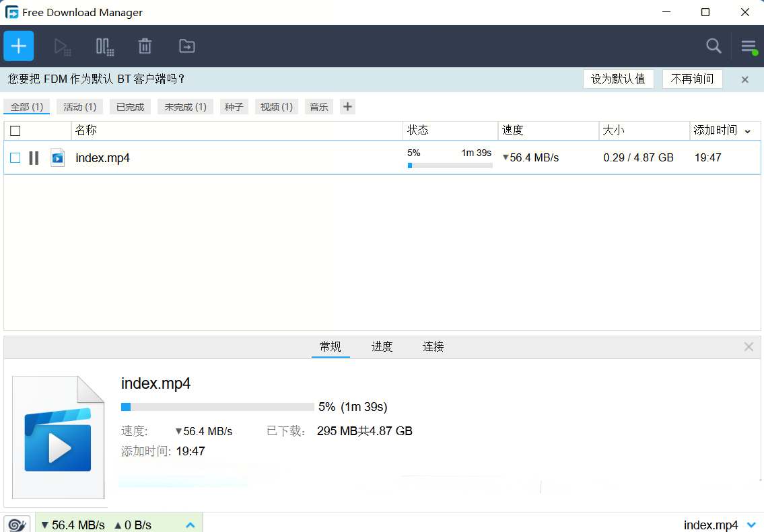Select the index.mp4 file name in list

(x=102, y=157)
